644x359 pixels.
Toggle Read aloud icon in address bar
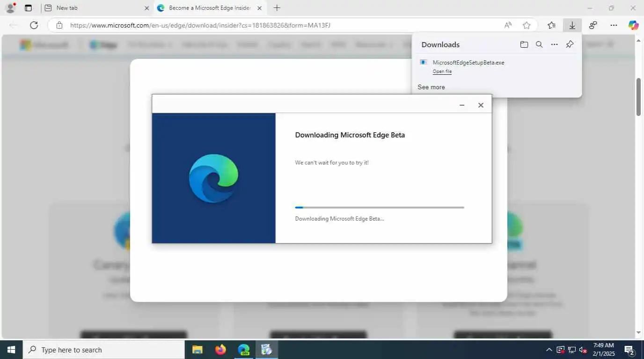point(508,25)
